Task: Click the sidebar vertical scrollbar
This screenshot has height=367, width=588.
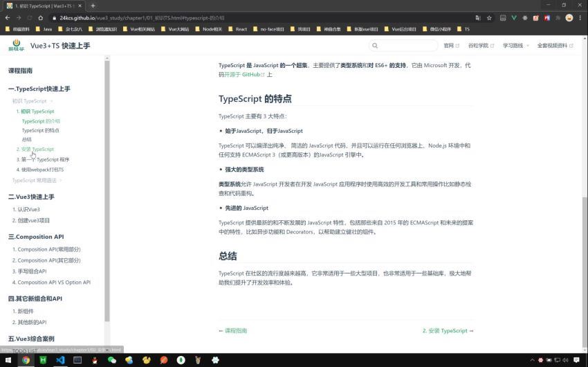Action: point(107,190)
